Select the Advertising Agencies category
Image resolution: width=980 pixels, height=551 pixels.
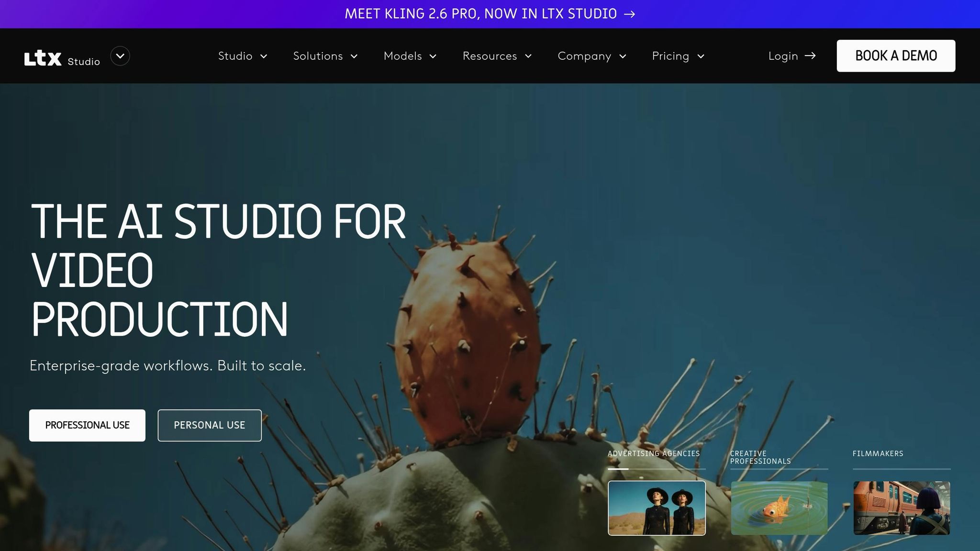(654, 453)
